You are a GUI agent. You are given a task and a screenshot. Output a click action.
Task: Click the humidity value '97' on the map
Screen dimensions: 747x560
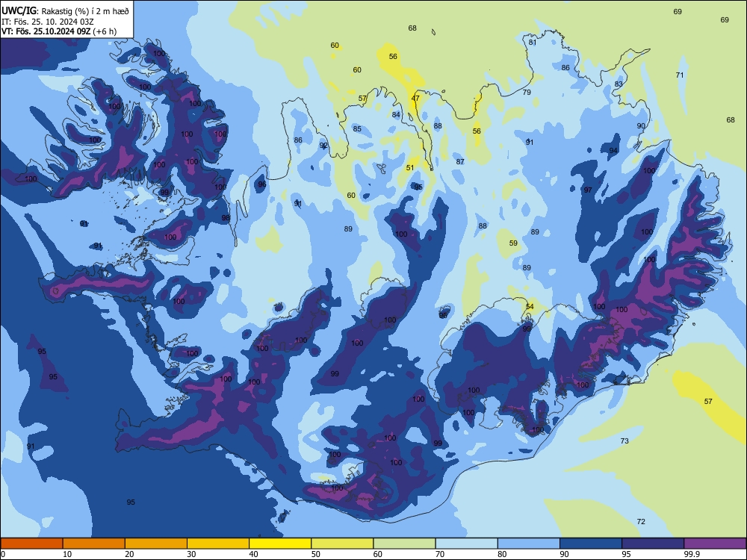pyautogui.click(x=588, y=190)
